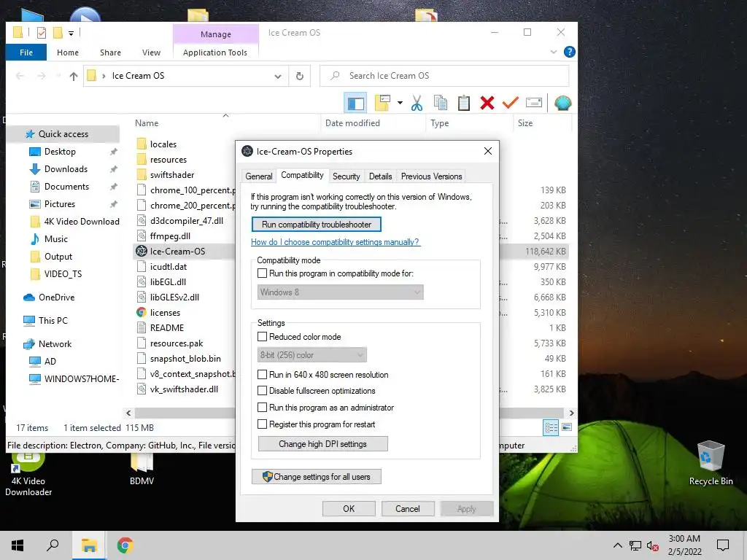The image size is (747, 560).
Task: Toggle the preview pane layout icon
Action: pyautogui.click(x=355, y=103)
